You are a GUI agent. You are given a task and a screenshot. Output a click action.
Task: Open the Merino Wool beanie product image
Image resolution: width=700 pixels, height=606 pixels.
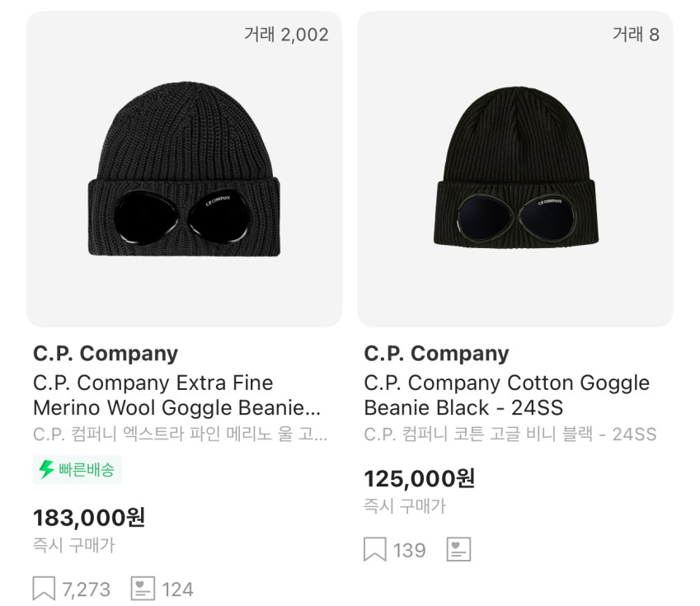coord(184,169)
